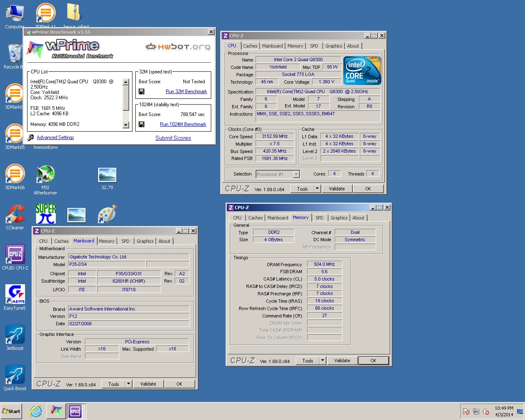Click OK in Memory CPU-Z window
This screenshot has width=525, height=420.
373,361
